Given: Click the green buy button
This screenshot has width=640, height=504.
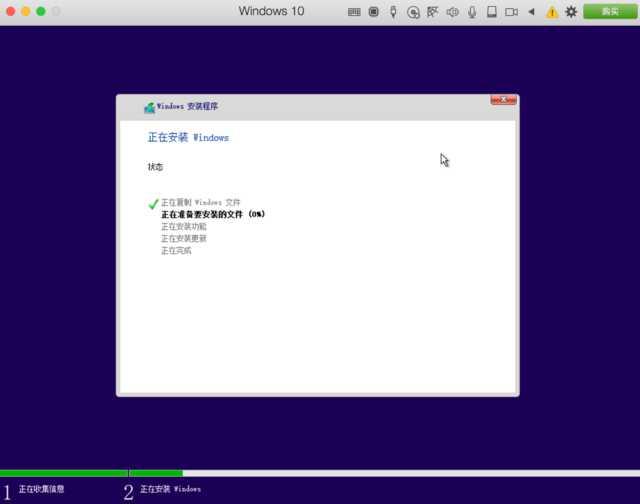Looking at the screenshot, I should tap(610, 12).
